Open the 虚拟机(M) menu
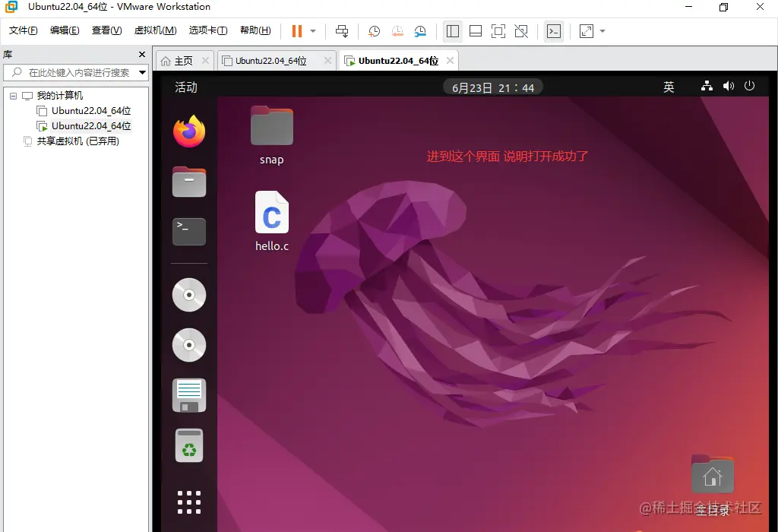 155,30
